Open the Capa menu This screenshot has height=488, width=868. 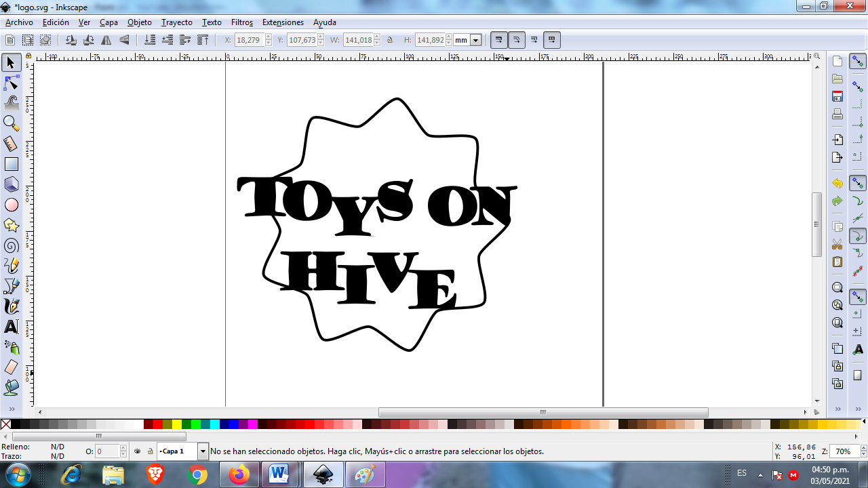click(108, 22)
